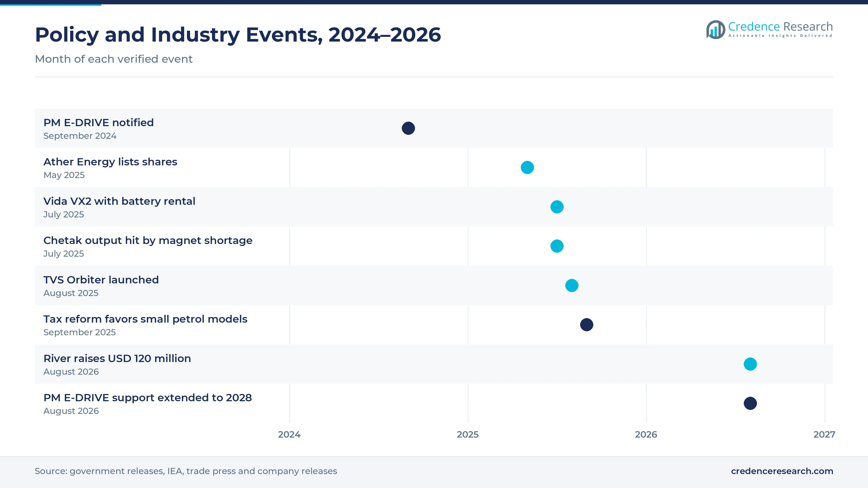Click the May 2025 date text

pos(64,175)
